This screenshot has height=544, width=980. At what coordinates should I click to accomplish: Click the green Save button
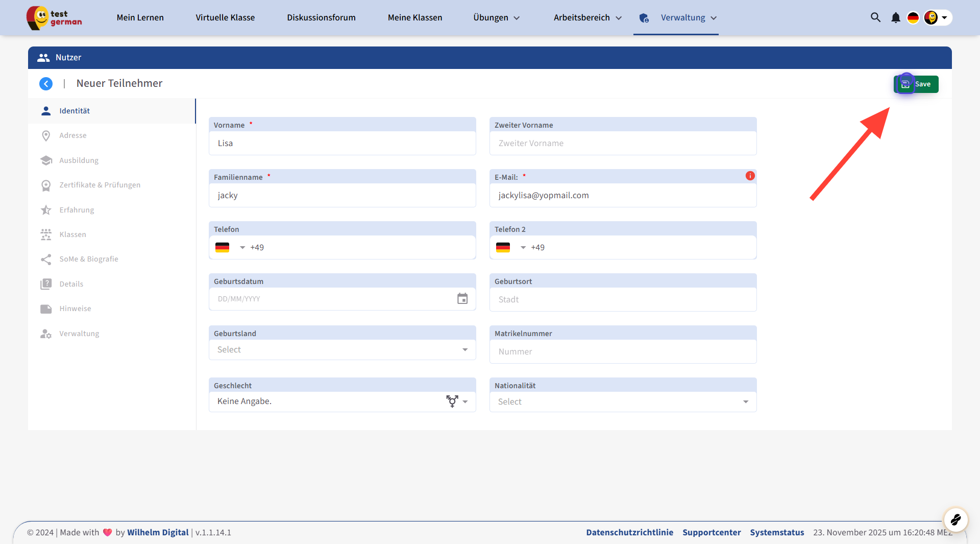[917, 84]
